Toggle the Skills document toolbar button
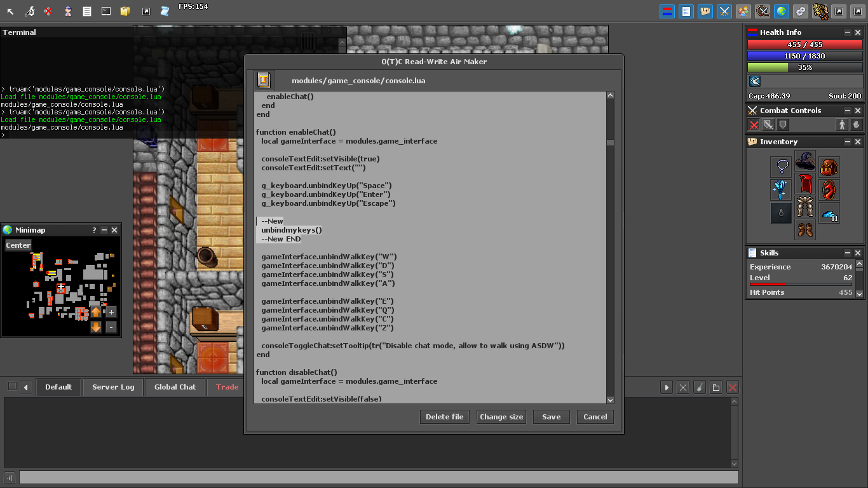 click(x=686, y=11)
